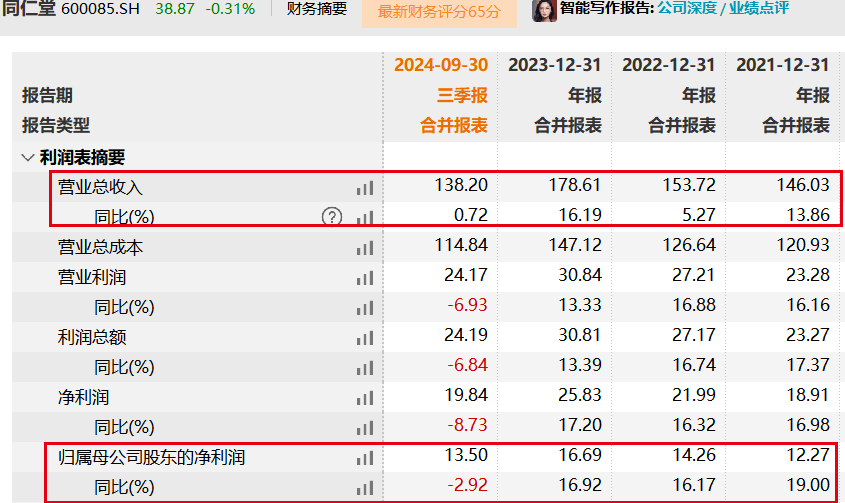Open chart icon beside 营业利润

364,277
